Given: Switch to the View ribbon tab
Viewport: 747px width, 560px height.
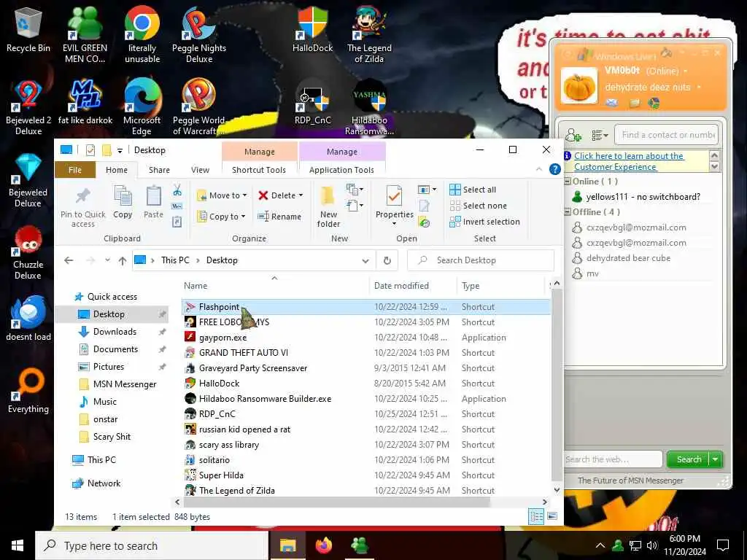Looking at the screenshot, I should click(200, 169).
